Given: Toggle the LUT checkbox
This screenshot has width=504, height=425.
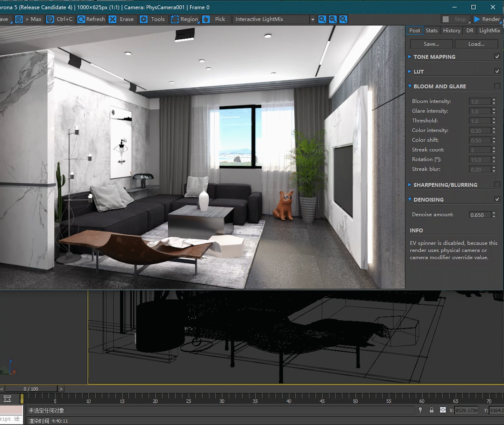Looking at the screenshot, I should (497, 71).
